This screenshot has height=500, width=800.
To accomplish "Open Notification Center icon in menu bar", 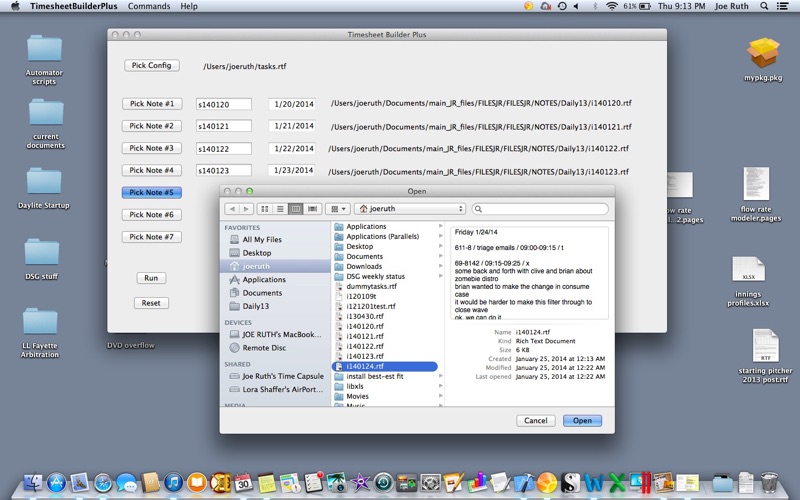I will point(782,6).
